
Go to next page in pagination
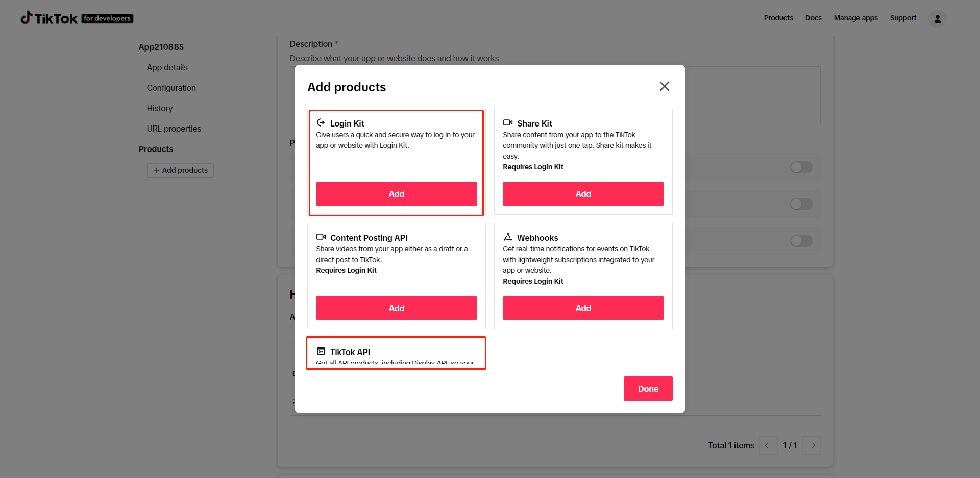pos(813,445)
